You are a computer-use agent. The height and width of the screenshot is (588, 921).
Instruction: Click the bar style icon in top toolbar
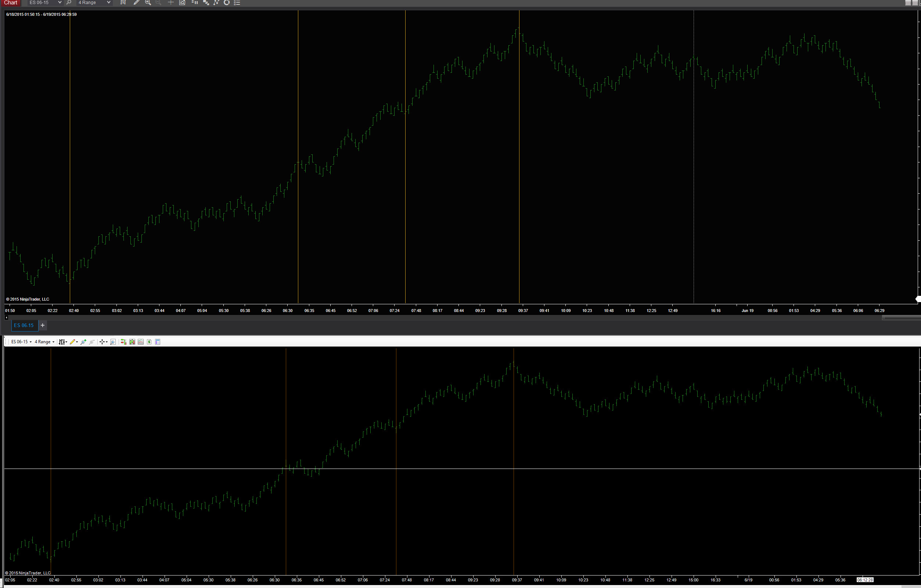pos(123,3)
